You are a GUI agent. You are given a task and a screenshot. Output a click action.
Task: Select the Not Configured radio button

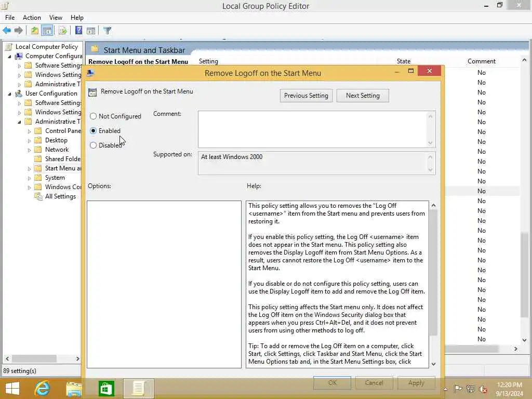click(x=94, y=116)
